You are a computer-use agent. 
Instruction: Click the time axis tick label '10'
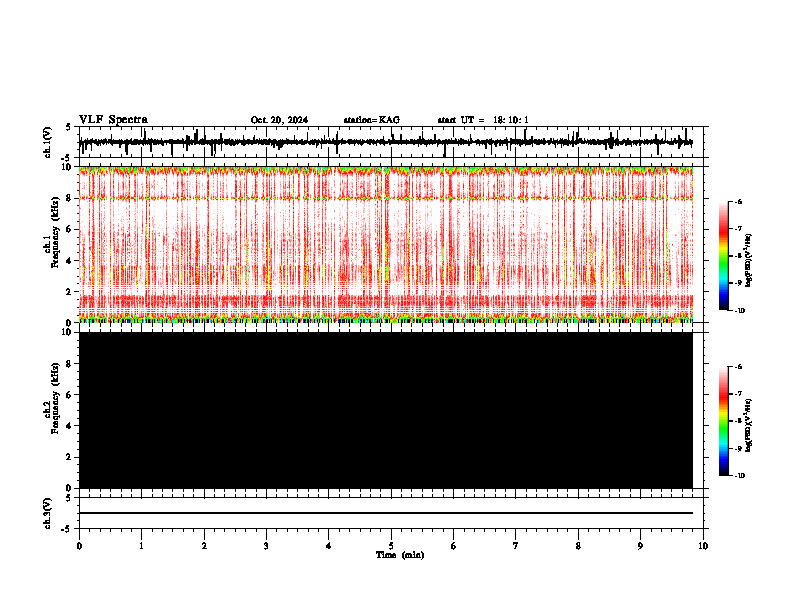coord(703,546)
